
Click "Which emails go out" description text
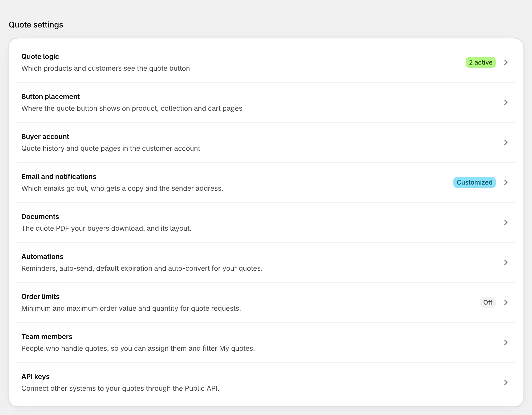point(122,188)
